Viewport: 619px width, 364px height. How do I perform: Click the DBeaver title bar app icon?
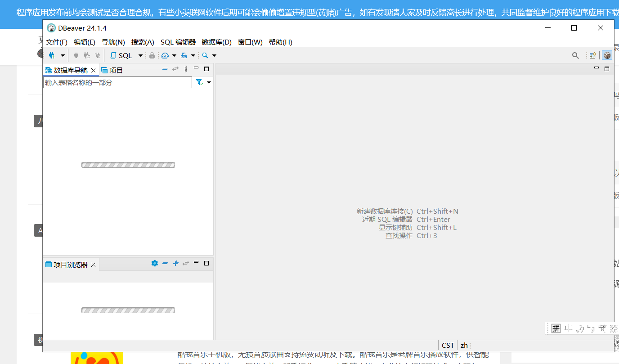coord(51,28)
